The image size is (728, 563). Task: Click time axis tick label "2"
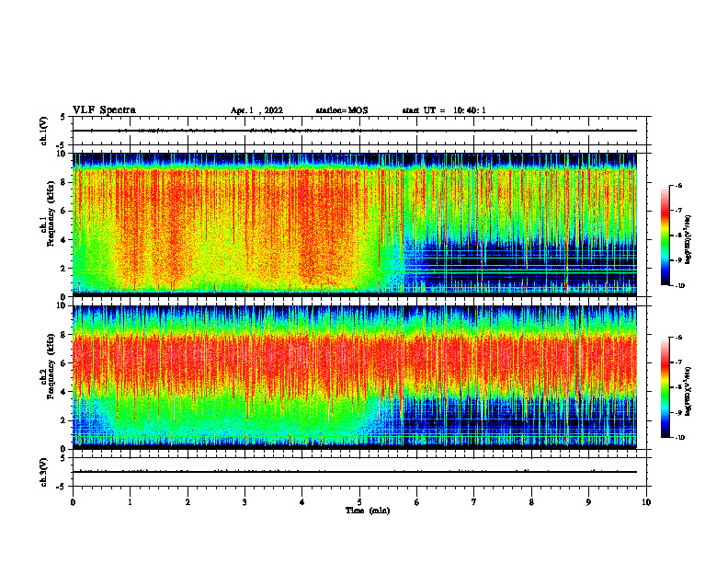[x=188, y=502]
